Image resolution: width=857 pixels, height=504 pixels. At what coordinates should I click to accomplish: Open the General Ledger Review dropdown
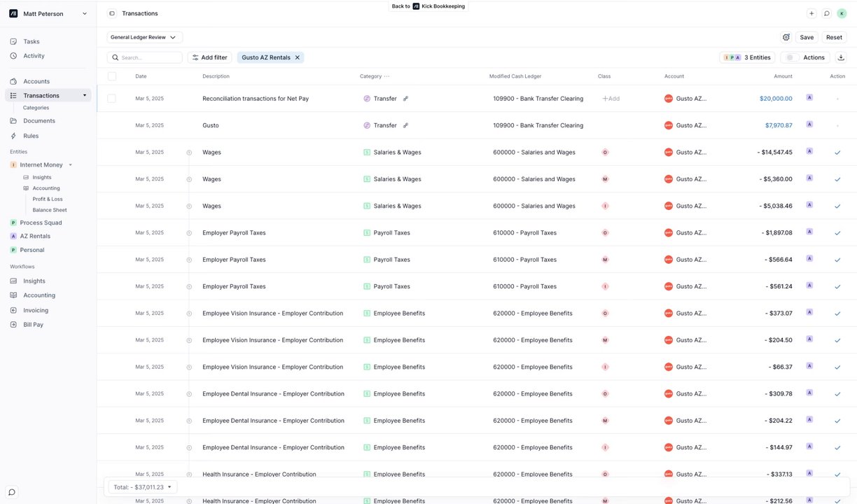click(x=145, y=37)
